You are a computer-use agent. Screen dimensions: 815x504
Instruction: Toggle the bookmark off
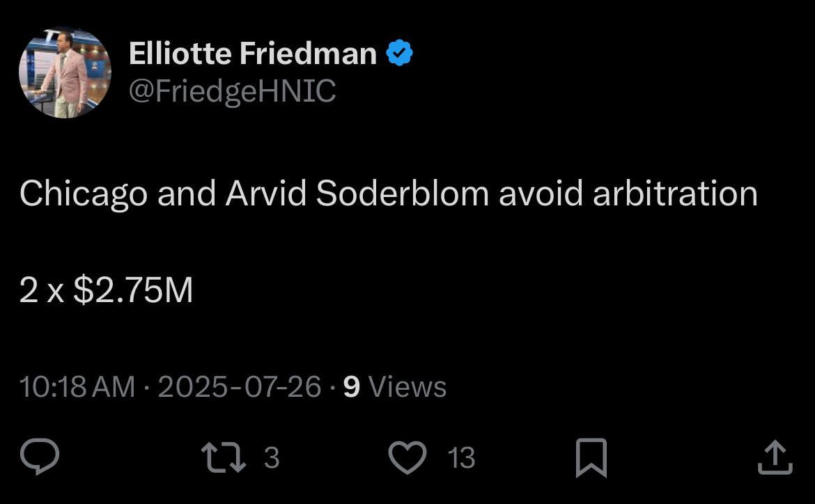point(591,457)
